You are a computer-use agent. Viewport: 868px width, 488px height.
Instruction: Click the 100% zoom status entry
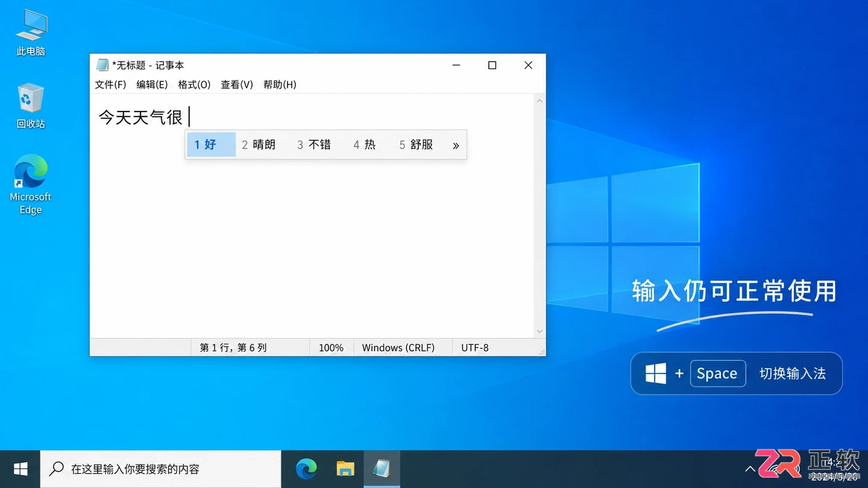pos(331,348)
